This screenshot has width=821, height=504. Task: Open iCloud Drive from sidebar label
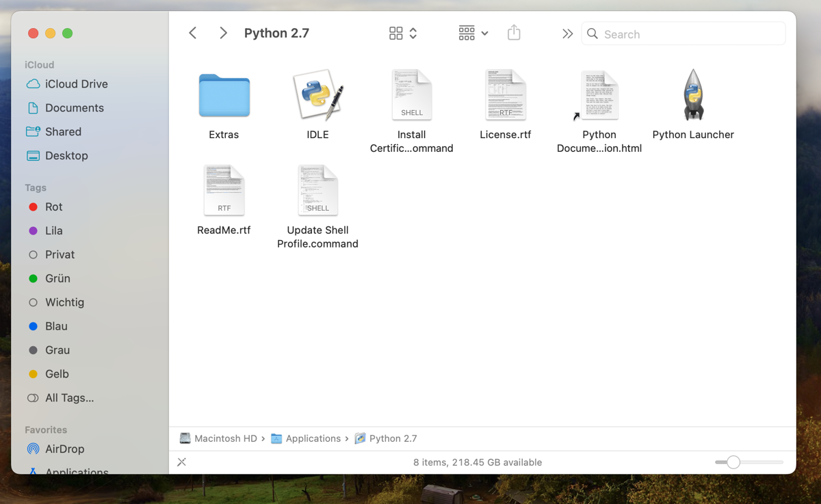coord(77,84)
